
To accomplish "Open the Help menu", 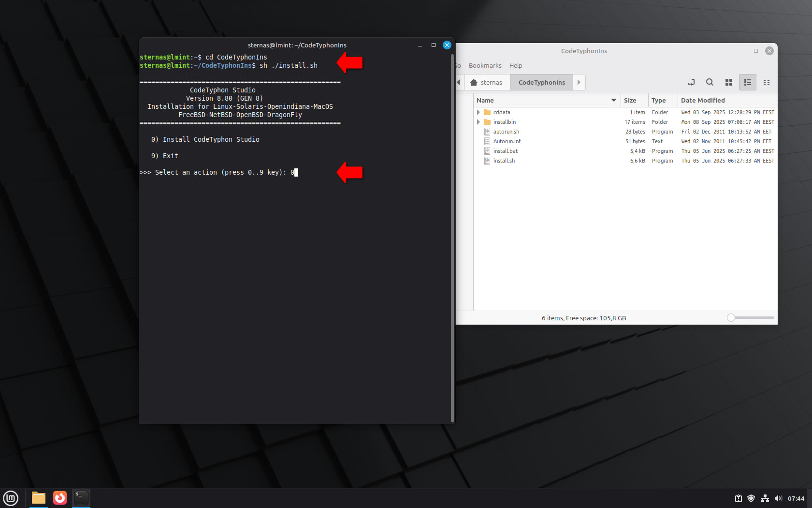I will click(x=516, y=65).
